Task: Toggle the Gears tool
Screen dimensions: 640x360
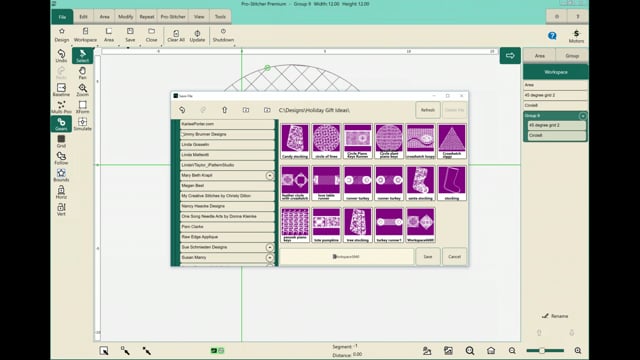Action: (61, 124)
